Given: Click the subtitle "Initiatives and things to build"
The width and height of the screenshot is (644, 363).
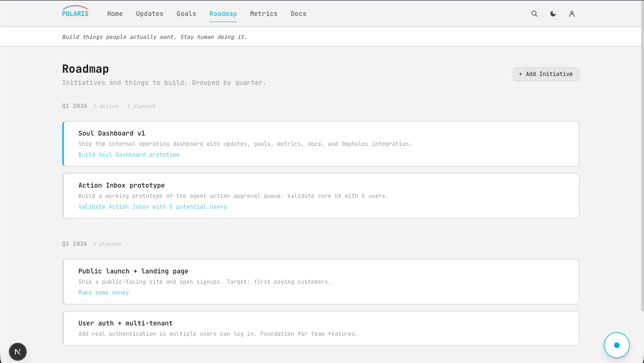Looking at the screenshot, I should click(164, 83).
